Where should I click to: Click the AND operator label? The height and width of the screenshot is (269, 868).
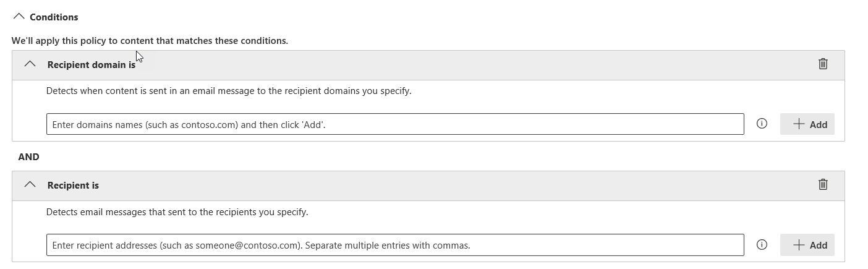click(x=28, y=157)
